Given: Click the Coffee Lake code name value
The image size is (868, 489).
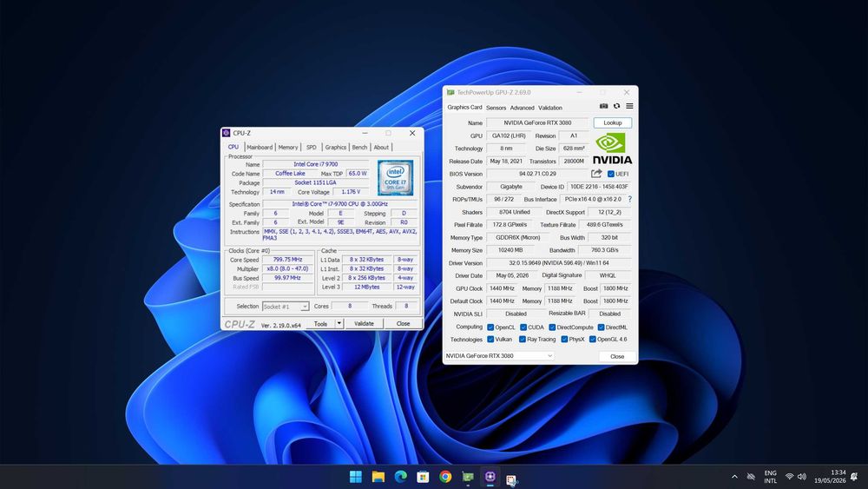Looking at the screenshot, I should pos(290,174).
